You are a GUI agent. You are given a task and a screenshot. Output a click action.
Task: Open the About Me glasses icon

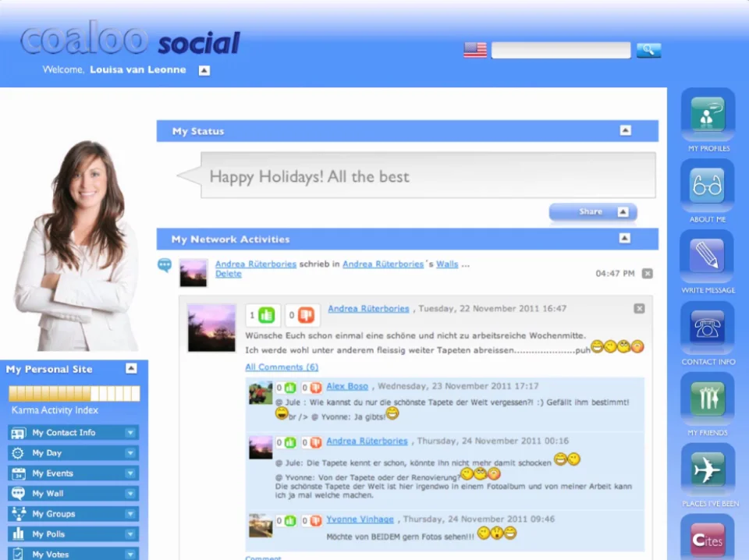point(708,186)
